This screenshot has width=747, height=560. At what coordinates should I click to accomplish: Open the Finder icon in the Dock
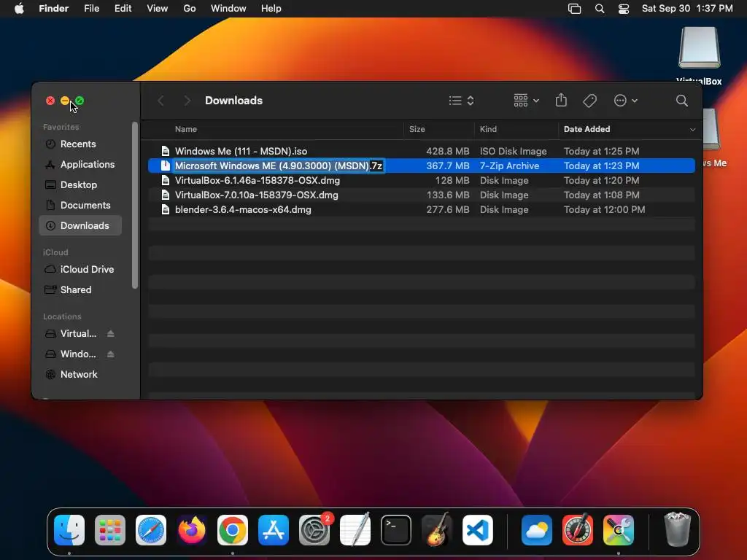pos(69,530)
